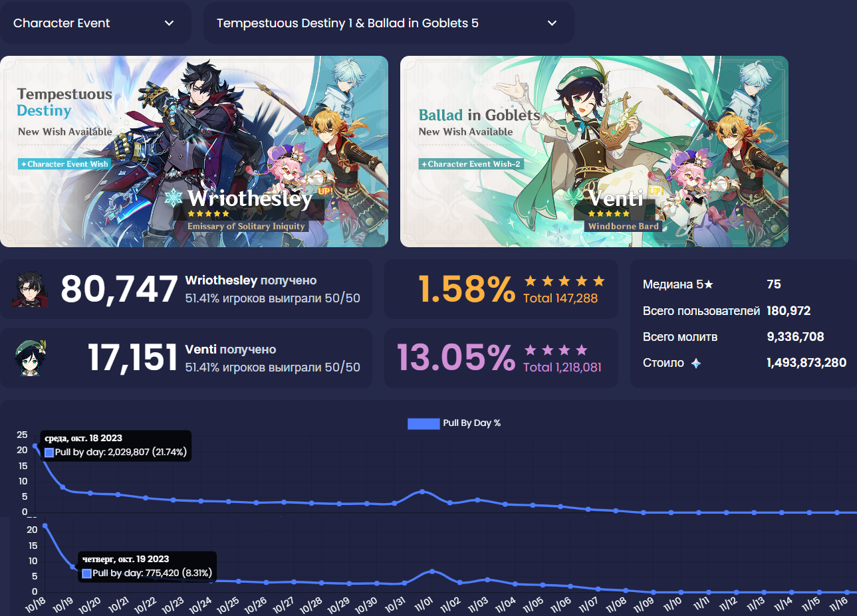Click the Windborne Bard subtitle

coord(624,227)
